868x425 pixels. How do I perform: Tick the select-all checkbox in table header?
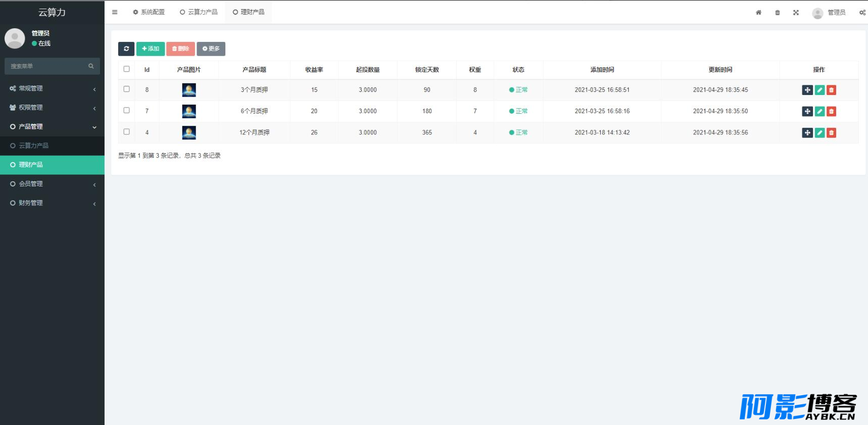click(x=126, y=69)
